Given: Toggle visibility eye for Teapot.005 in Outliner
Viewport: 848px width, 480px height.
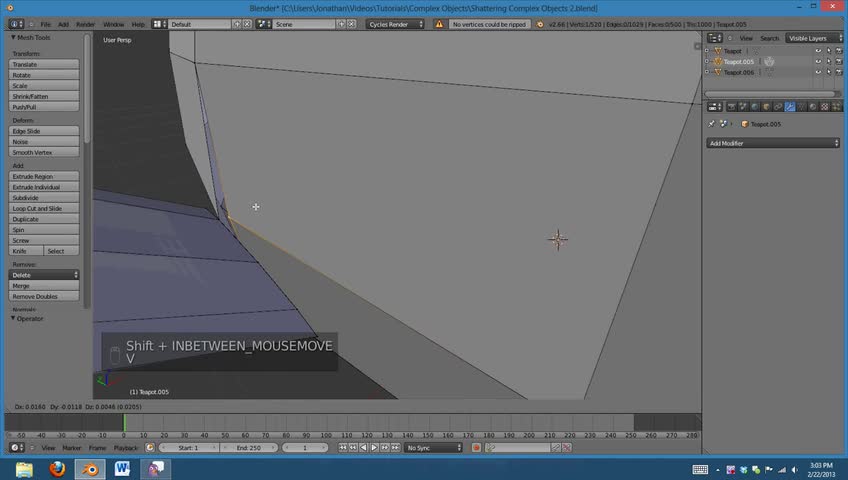Looking at the screenshot, I should pyautogui.click(x=818, y=62).
